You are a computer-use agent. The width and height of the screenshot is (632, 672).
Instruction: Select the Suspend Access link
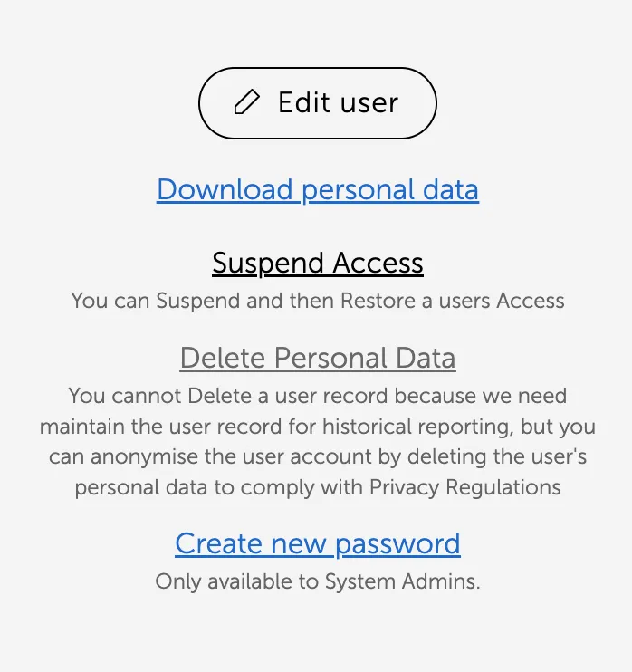coord(317,264)
